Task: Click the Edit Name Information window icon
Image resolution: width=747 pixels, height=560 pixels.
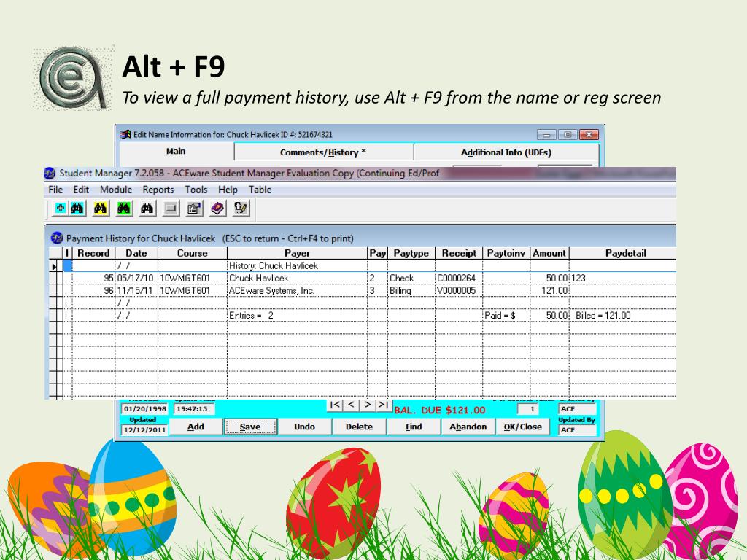Action: (125, 135)
